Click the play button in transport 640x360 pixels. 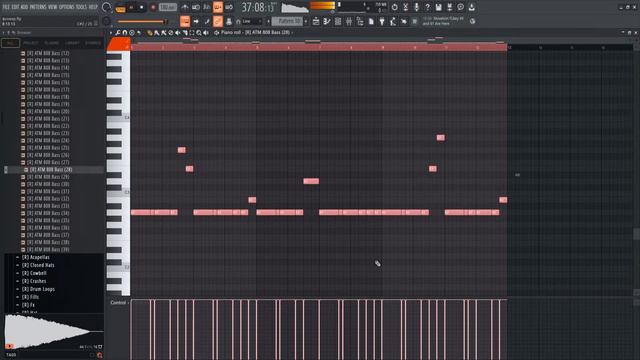131,7
